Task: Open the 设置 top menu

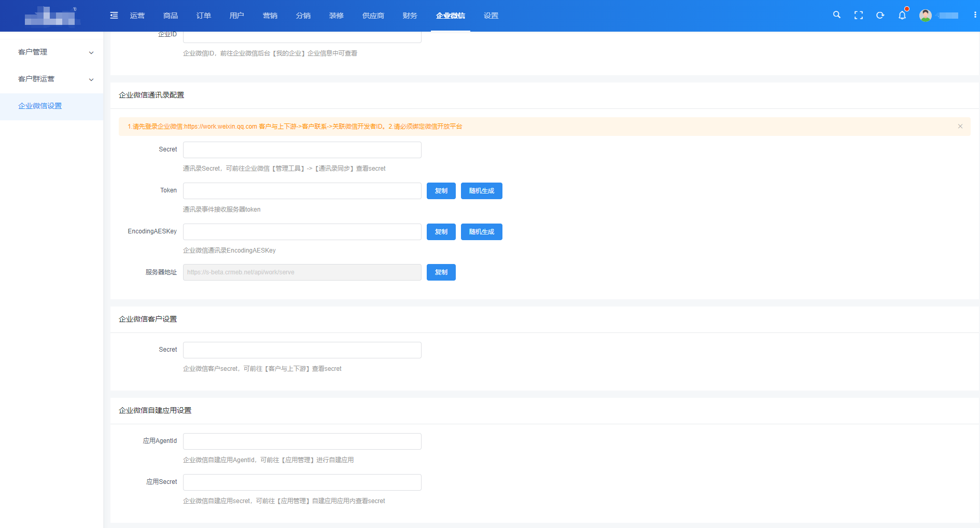Action: pos(491,16)
